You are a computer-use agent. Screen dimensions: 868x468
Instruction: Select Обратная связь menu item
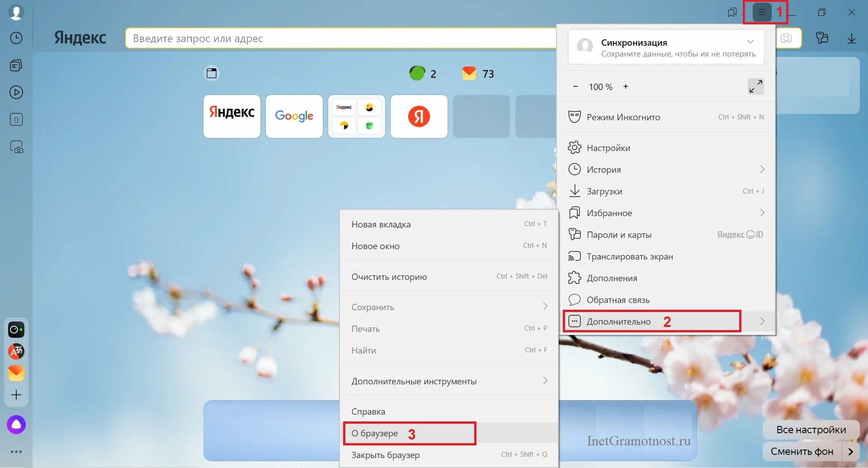point(666,300)
